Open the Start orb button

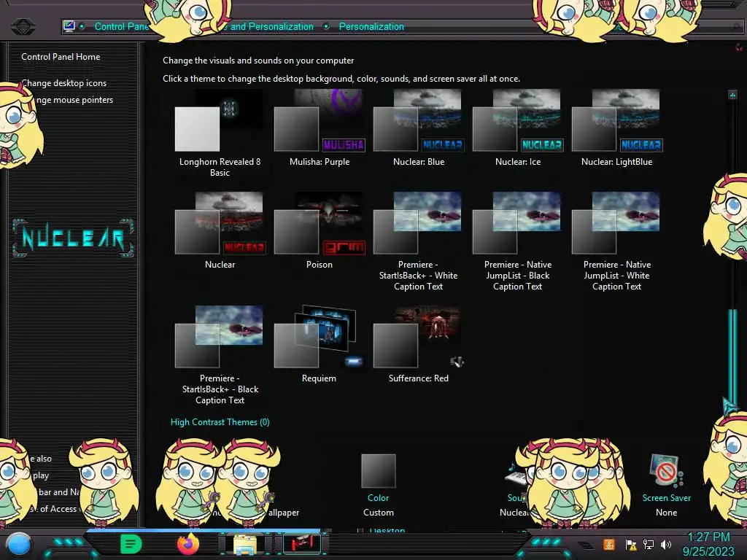coord(19,544)
